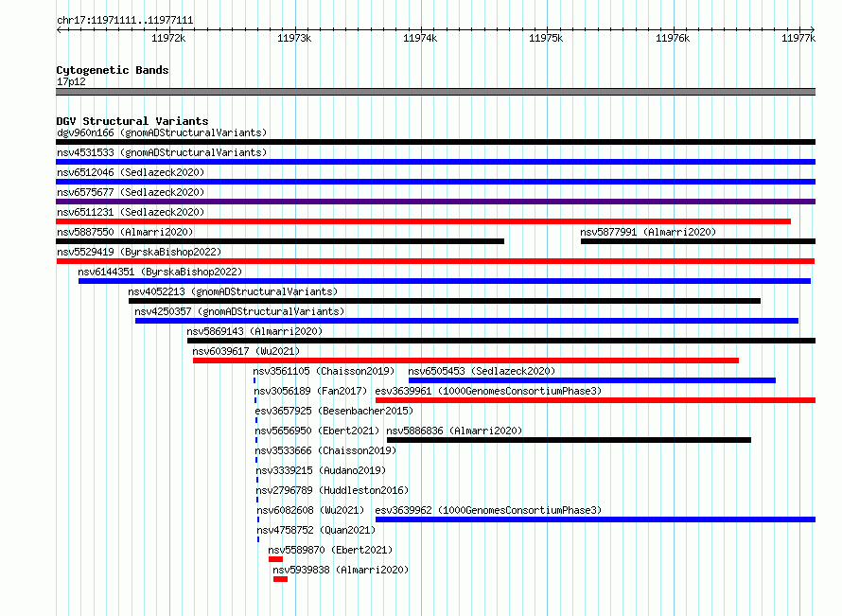Image resolution: width=842 pixels, height=616 pixels.
Task: Click the red nsv5529419 variant bar
Action: [x=435, y=261]
